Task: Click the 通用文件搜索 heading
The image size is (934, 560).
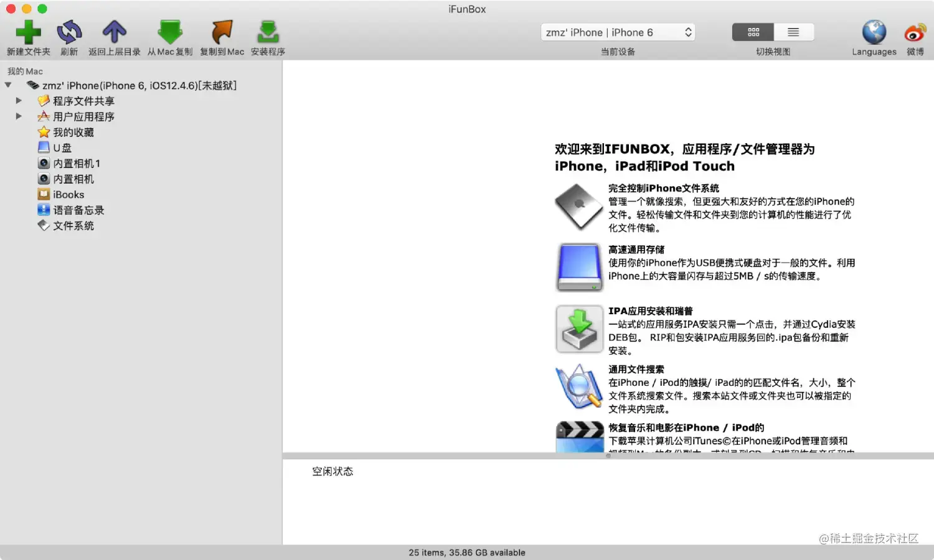Action: coord(636,370)
